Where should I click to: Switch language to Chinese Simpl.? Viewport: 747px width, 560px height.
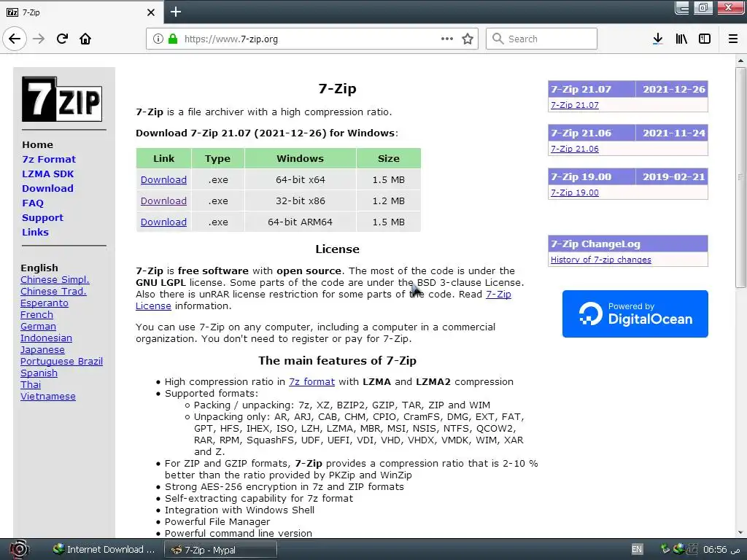click(x=55, y=280)
